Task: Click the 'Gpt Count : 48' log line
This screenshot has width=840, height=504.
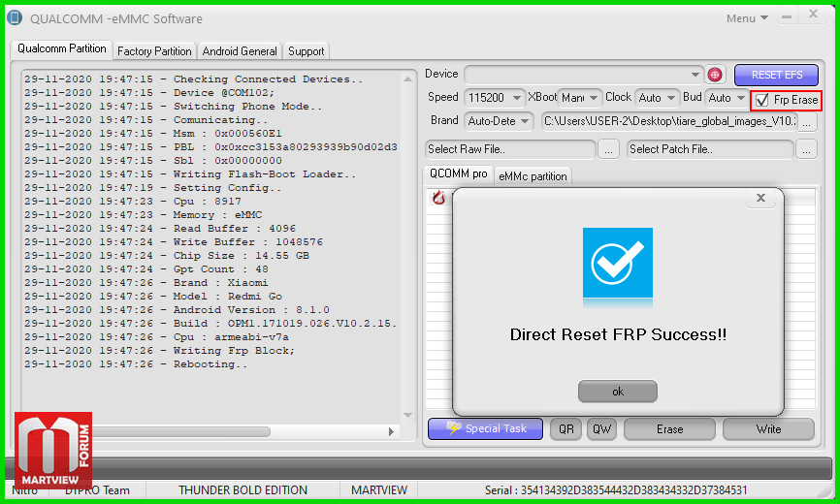Action: tap(146, 269)
